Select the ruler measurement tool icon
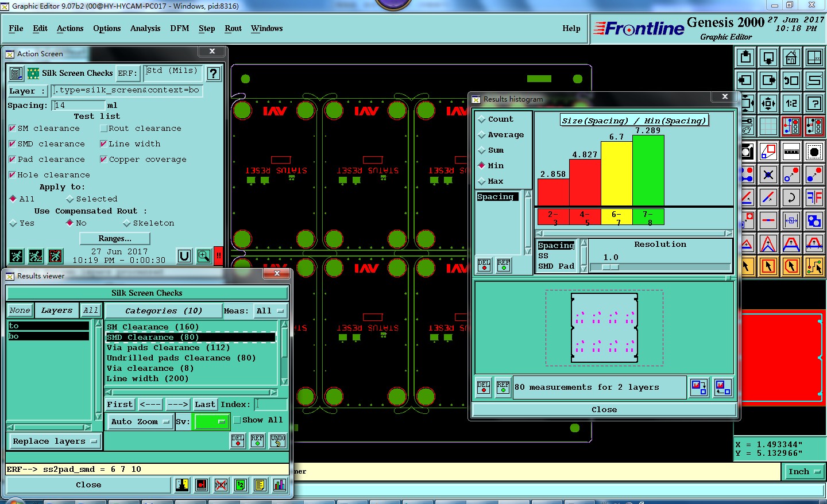The height and width of the screenshot is (504, 827). [x=791, y=152]
